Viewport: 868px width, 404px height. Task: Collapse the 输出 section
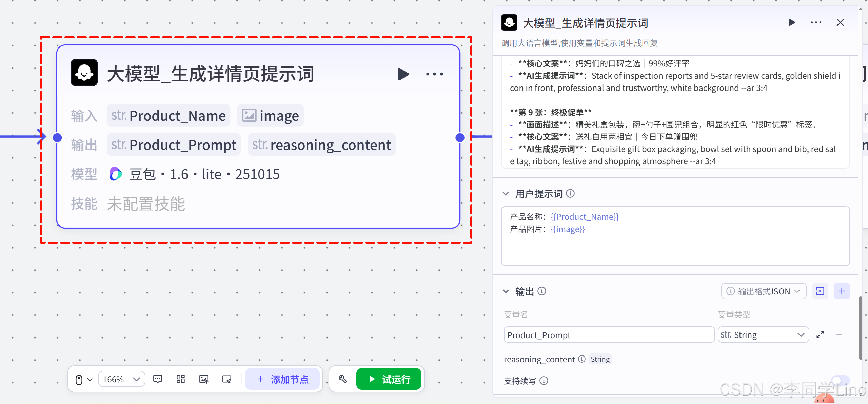[506, 291]
